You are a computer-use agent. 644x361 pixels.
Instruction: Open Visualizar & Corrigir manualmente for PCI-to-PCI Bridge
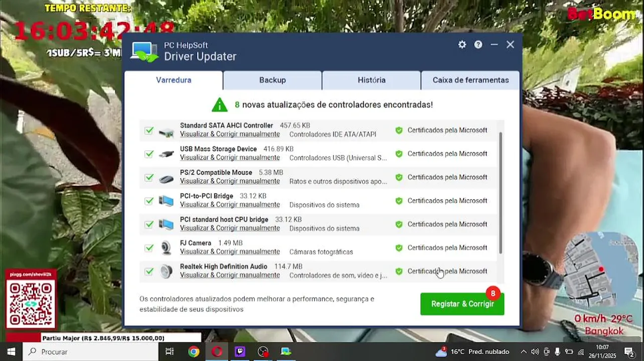(230, 205)
